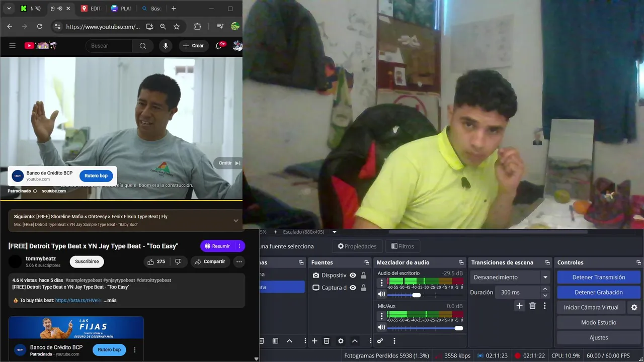Remove selected source in Fuentes panel
Screen dimensions: 644x362
coord(327,341)
